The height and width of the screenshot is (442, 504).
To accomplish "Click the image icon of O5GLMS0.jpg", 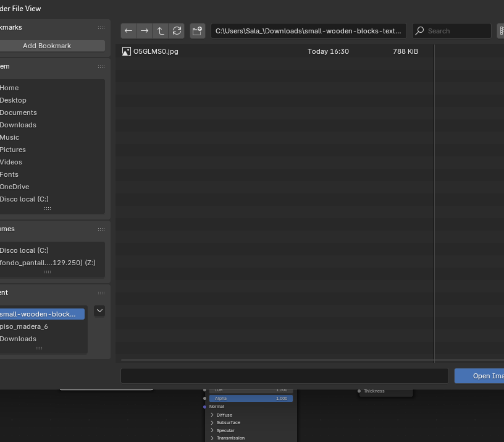I will click(x=127, y=51).
